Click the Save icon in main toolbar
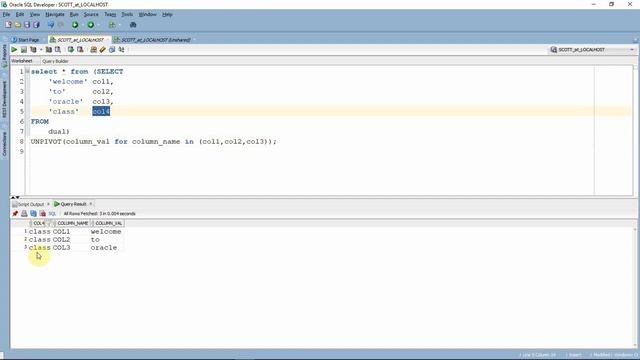The image size is (640, 360). coord(27,25)
